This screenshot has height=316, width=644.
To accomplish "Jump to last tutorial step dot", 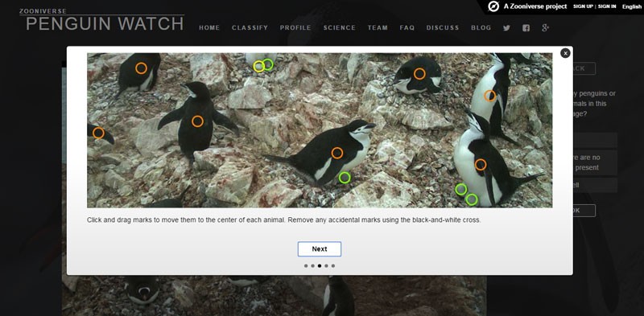I will [x=333, y=266].
